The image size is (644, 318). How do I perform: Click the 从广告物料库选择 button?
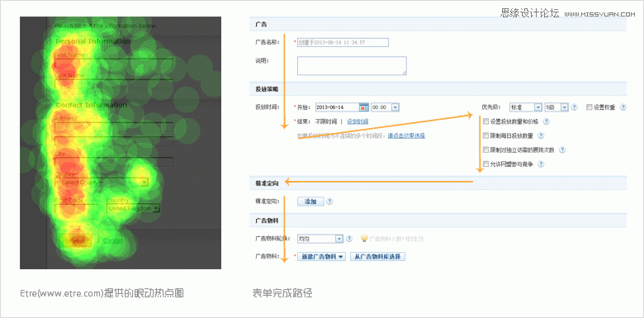pos(378,257)
